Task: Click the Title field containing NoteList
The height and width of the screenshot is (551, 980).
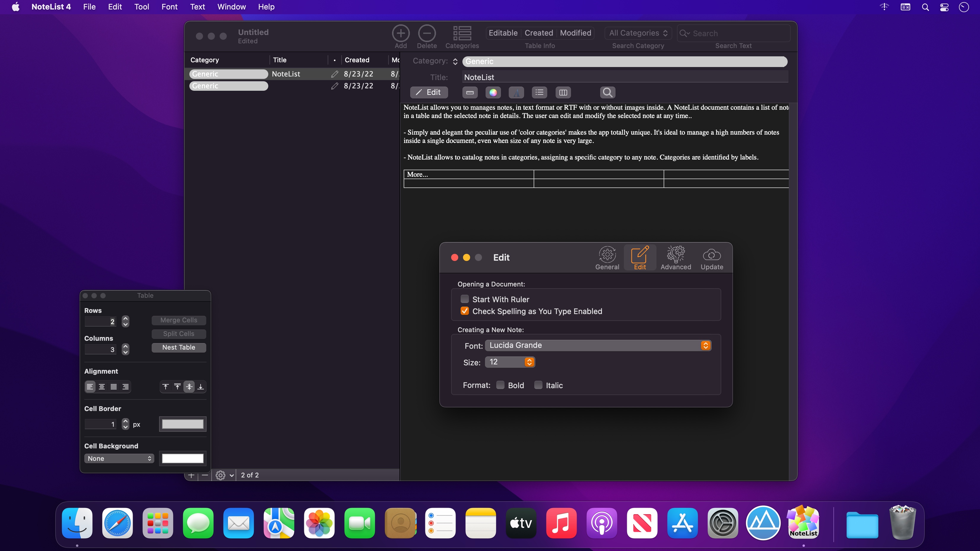Action: point(625,77)
